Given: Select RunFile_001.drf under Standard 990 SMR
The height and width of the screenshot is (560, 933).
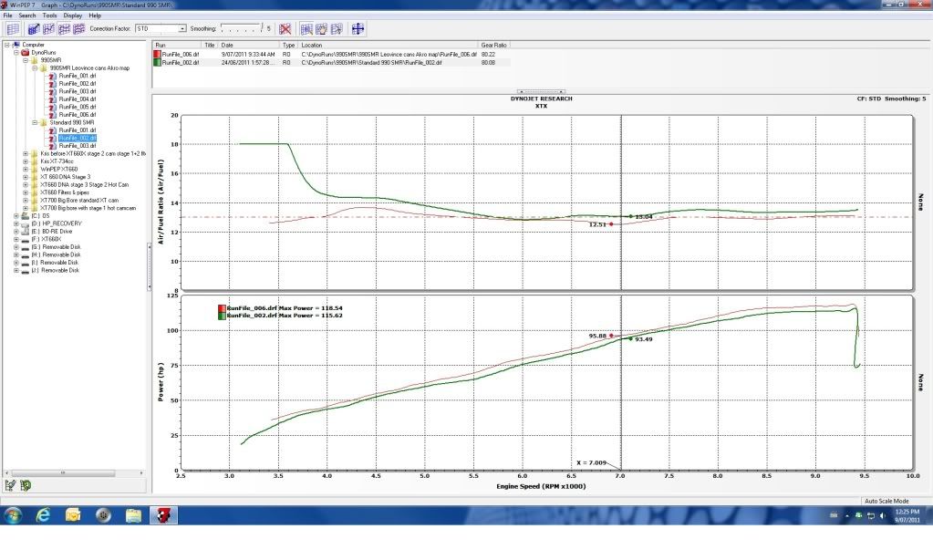Looking at the screenshot, I should pos(78,130).
